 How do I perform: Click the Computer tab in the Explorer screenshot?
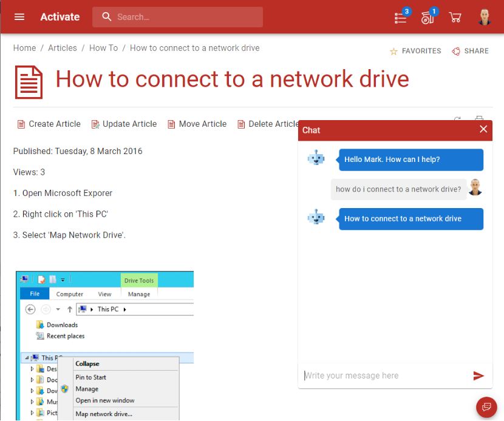click(69, 294)
